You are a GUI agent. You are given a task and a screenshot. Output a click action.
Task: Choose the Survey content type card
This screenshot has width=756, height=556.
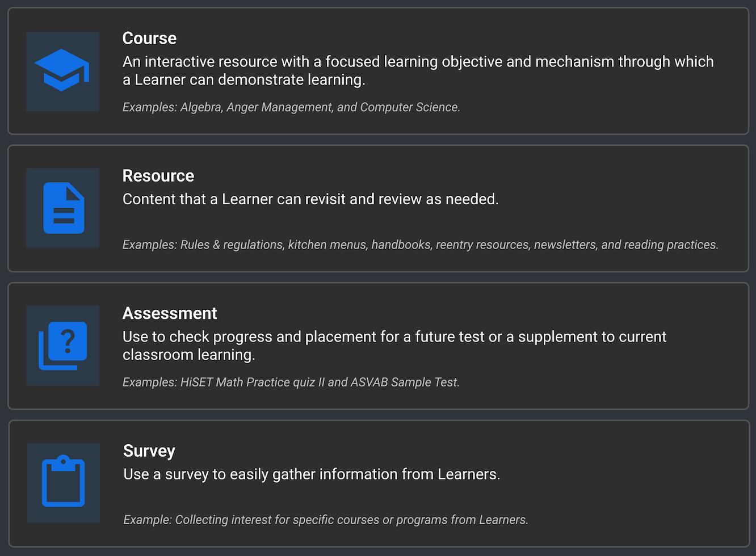point(379,483)
